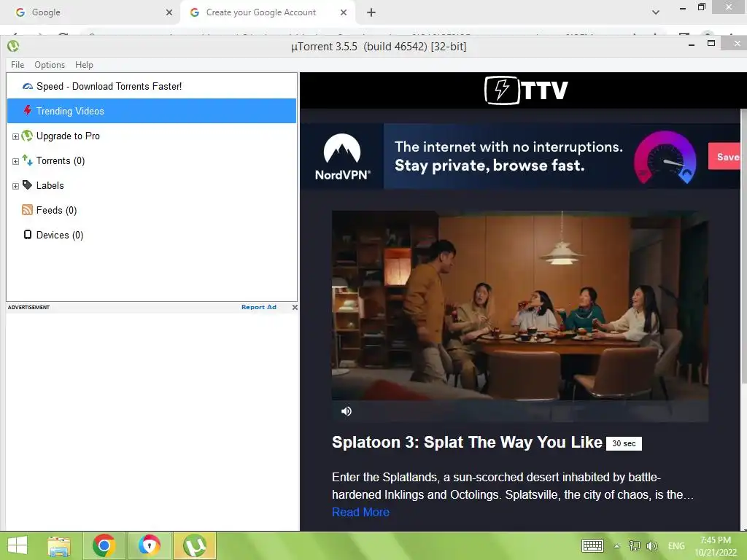The image size is (747, 560).
Task: Expand the Upgrade to Pro node
Action: click(x=15, y=136)
